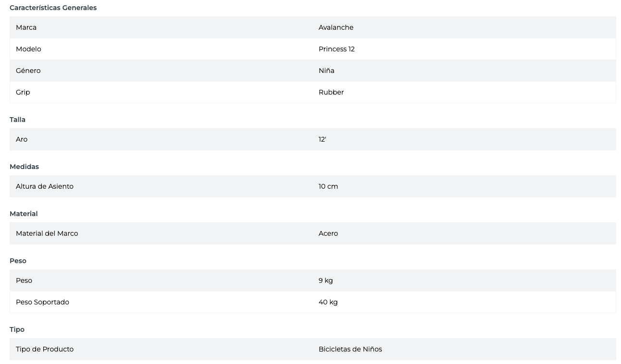This screenshot has width=621, height=364.
Task: Click the Características Generales section heading
Action: [x=53, y=8]
